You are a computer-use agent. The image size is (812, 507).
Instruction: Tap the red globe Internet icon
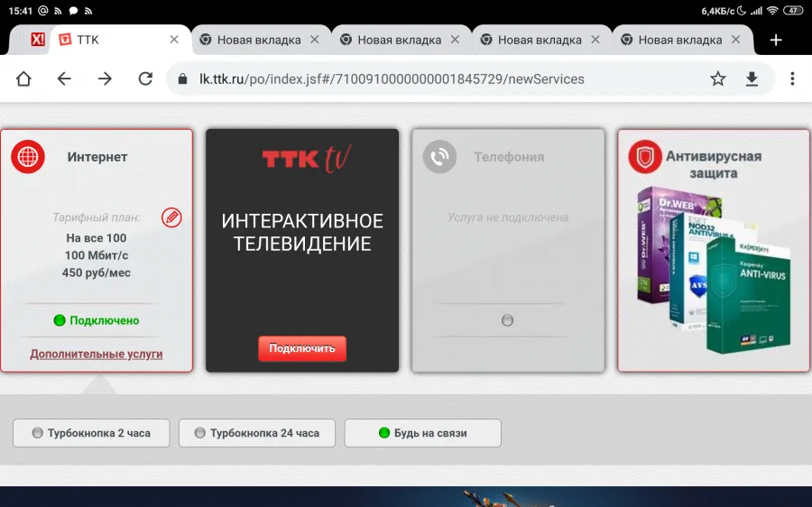(28, 156)
